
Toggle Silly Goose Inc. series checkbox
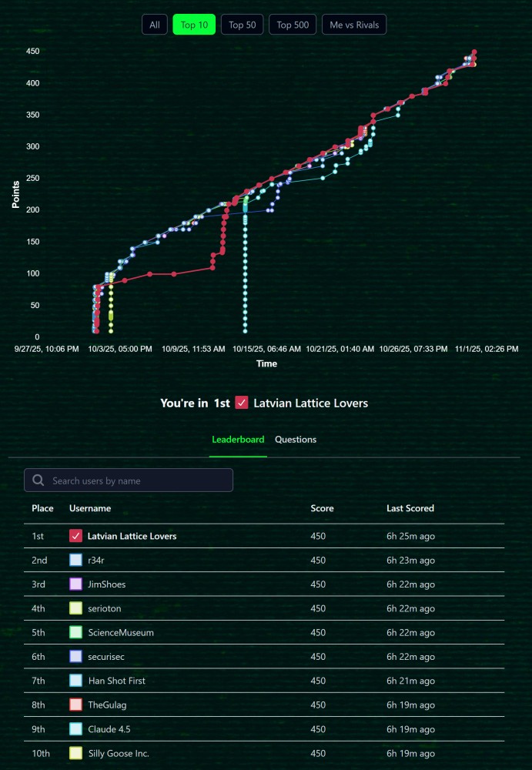click(75, 753)
